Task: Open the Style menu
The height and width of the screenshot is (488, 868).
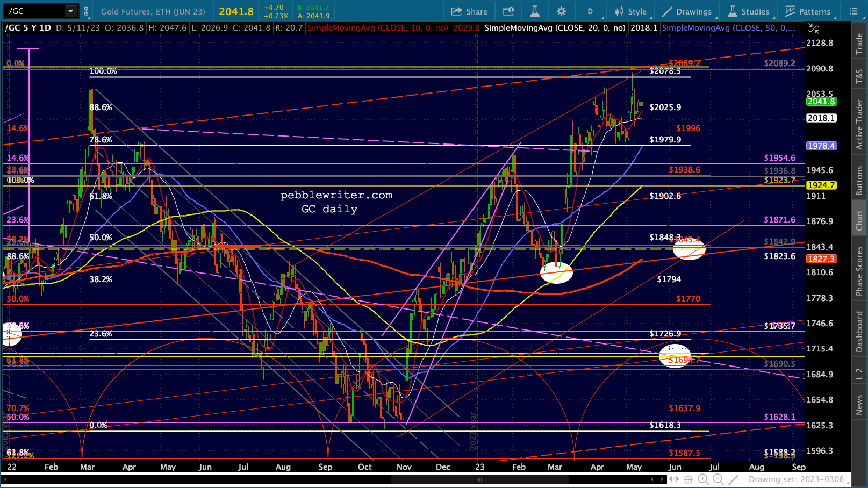Action: coord(631,11)
